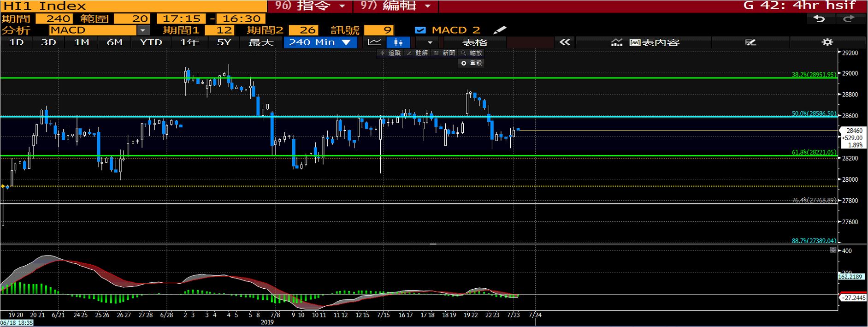
Task: Expand the 240 Min interval dropdown
Action: [x=346, y=42]
